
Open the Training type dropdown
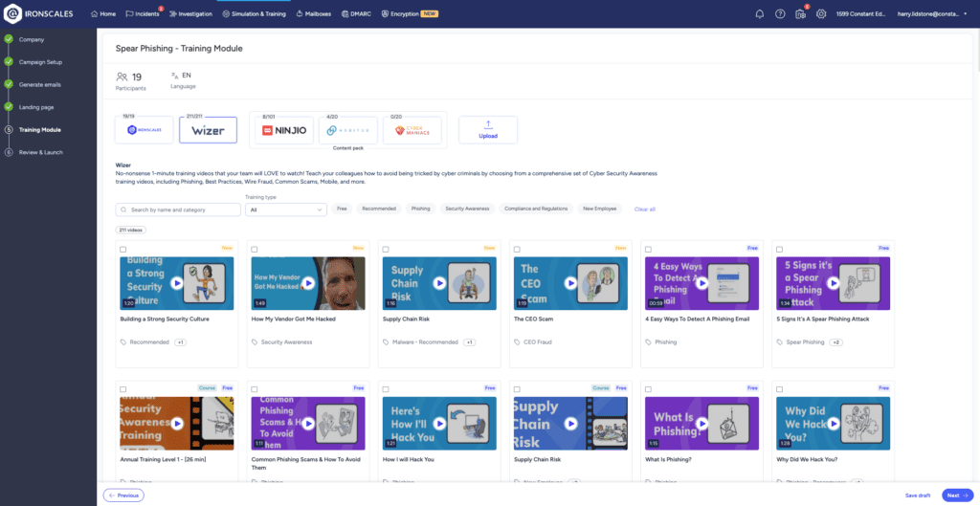point(285,209)
